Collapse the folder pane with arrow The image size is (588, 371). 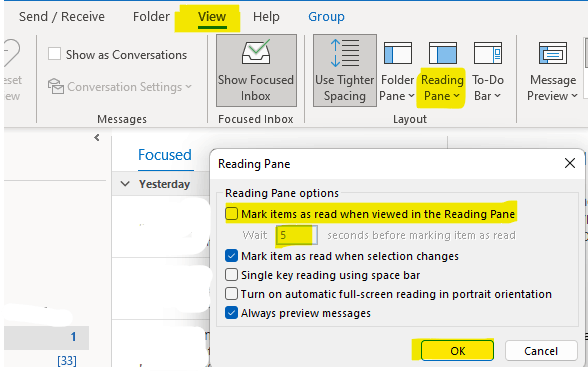[97, 137]
